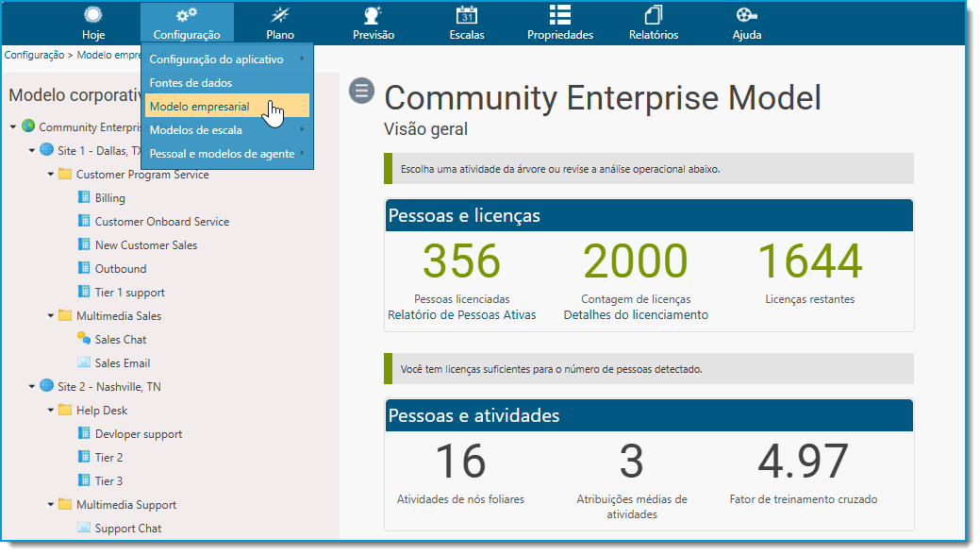The height and width of the screenshot is (555, 980).
Task: Click the New Customer Sales activity icon
Action: (84, 244)
